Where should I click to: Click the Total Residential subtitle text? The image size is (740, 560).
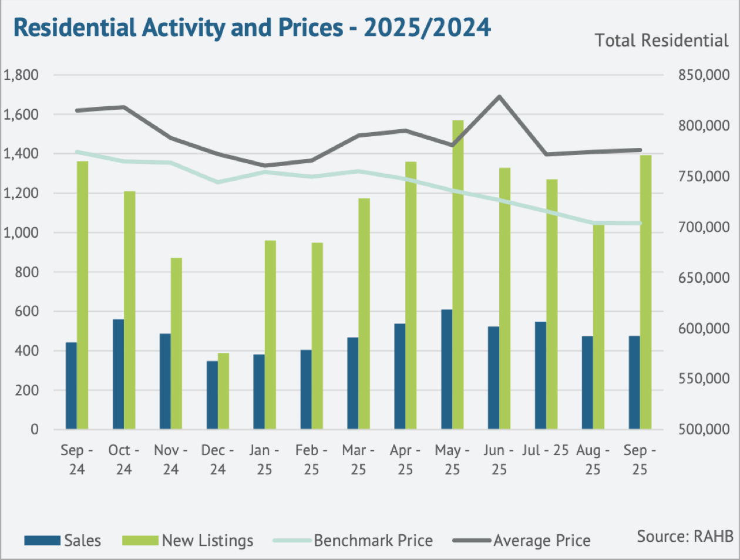pos(661,41)
